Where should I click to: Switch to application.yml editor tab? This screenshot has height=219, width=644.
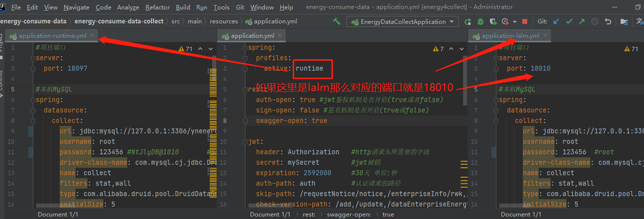click(x=252, y=36)
